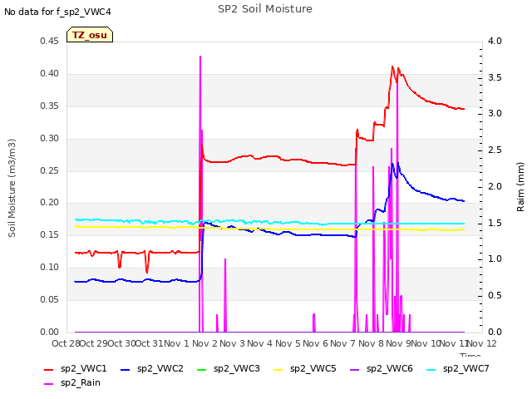Toggle sp2_Rain legend entry
The width and height of the screenshot is (532, 399).
tap(72, 382)
